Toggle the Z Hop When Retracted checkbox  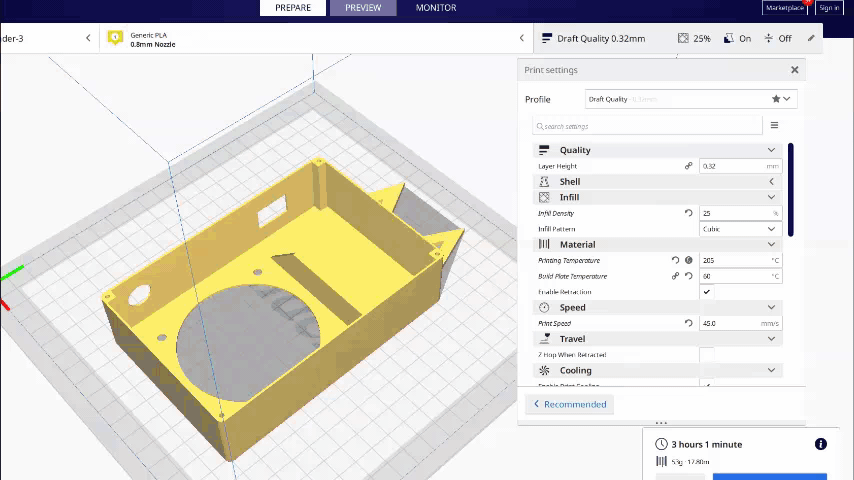point(706,355)
